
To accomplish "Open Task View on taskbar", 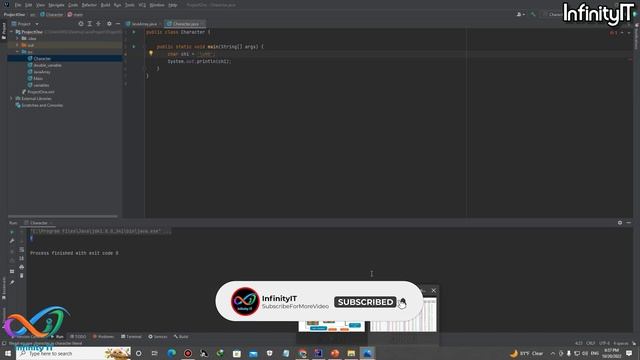I will 155,353.
